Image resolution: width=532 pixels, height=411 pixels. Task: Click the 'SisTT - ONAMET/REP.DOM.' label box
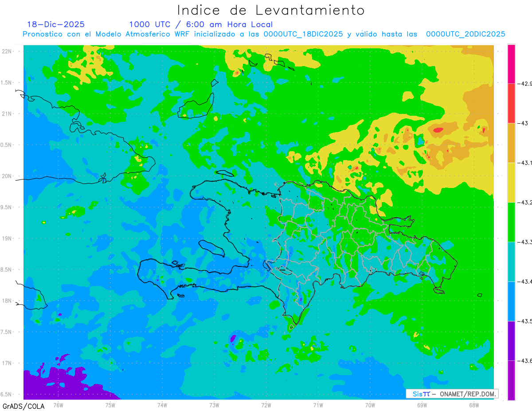click(452, 394)
